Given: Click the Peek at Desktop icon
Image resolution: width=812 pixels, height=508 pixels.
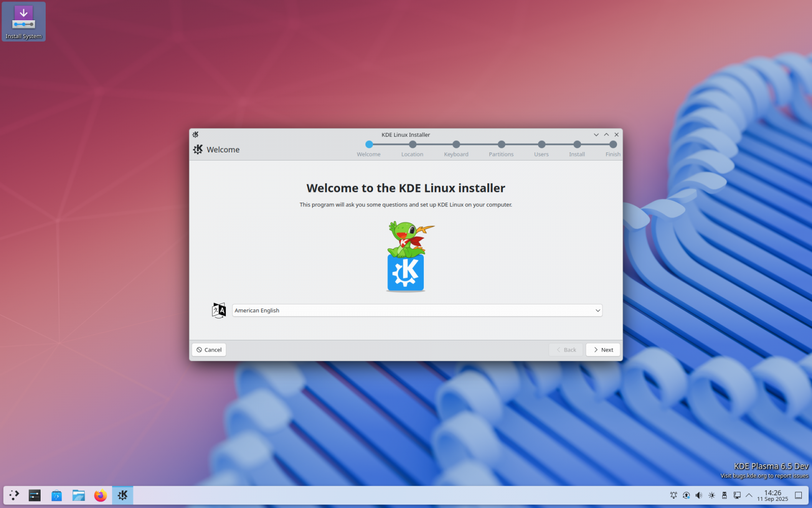Looking at the screenshot, I should (798, 495).
